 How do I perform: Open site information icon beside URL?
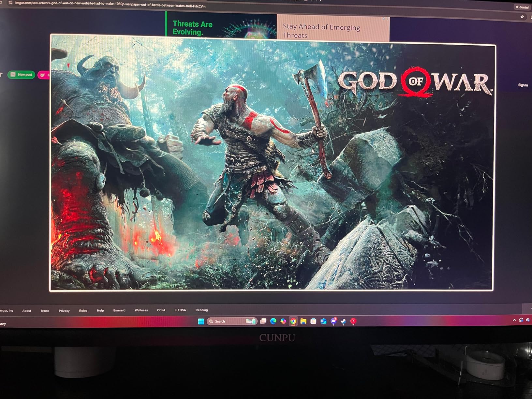pyautogui.click(x=10, y=3)
